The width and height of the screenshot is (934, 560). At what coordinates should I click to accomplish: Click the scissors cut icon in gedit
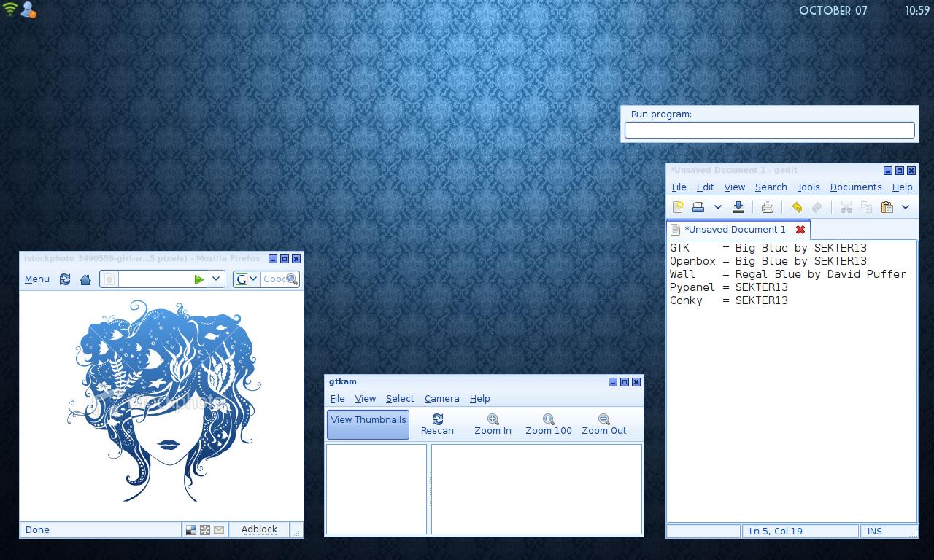click(x=846, y=207)
